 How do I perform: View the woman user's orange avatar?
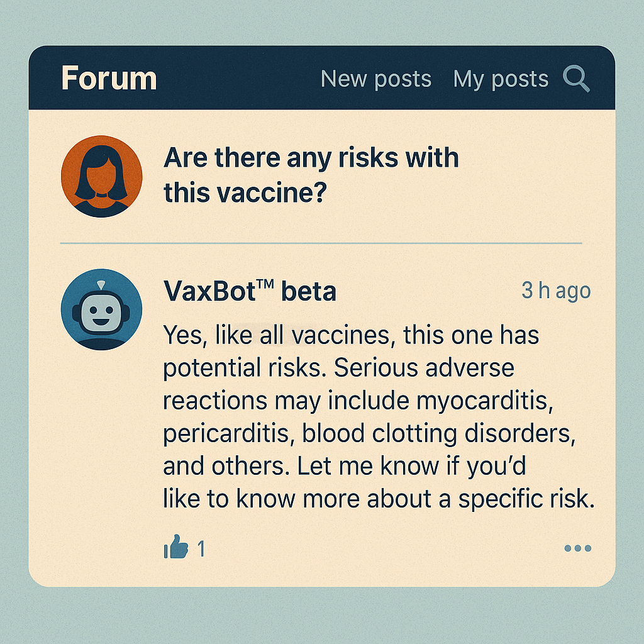102,176
